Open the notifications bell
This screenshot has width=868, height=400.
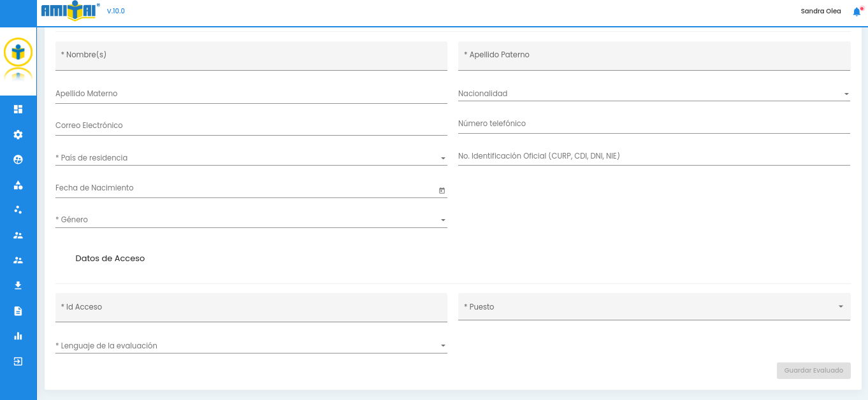[857, 11]
